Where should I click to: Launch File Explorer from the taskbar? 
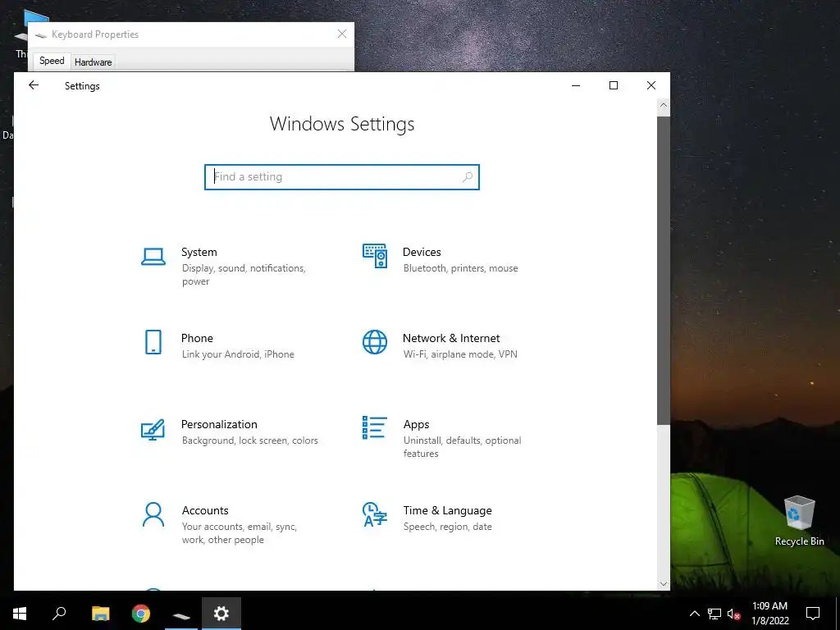[100, 614]
